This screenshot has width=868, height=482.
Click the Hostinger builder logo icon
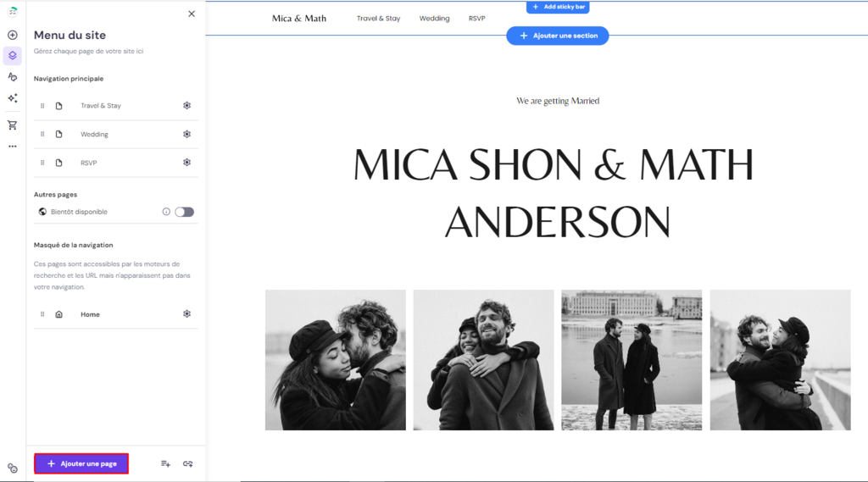(x=12, y=11)
